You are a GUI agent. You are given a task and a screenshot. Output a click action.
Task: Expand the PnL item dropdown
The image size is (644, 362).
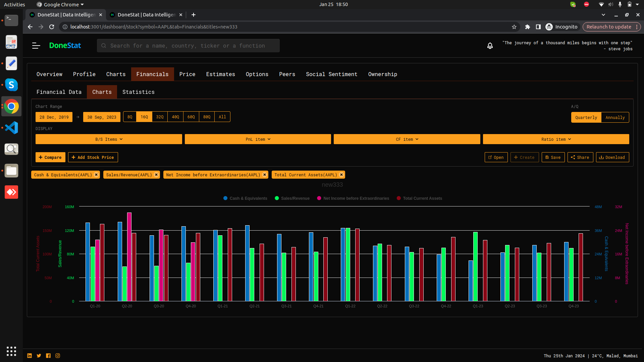pos(258,139)
